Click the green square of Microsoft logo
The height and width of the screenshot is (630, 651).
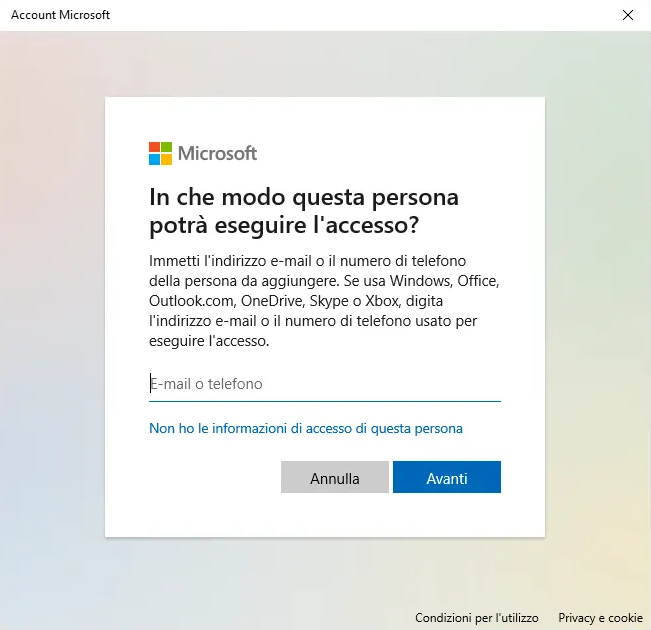[x=167, y=147]
